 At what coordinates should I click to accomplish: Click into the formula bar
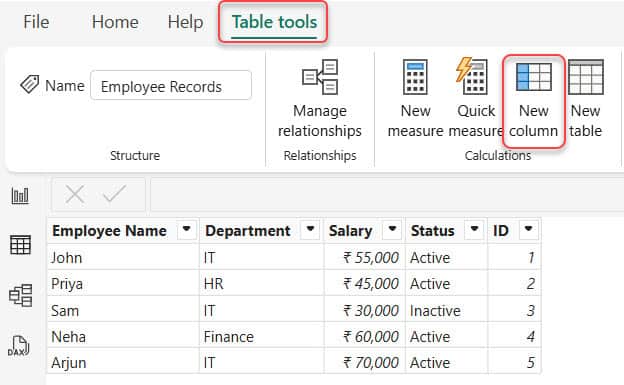(386, 195)
